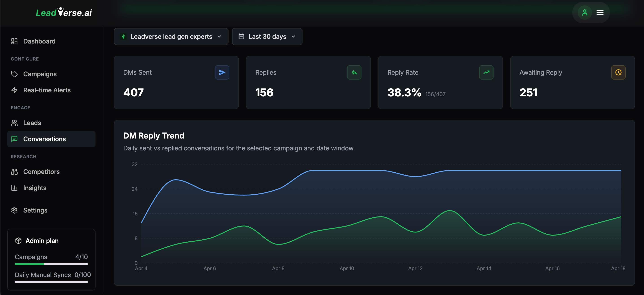Navigate to Leads section
The height and width of the screenshot is (295, 644).
(x=32, y=123)
